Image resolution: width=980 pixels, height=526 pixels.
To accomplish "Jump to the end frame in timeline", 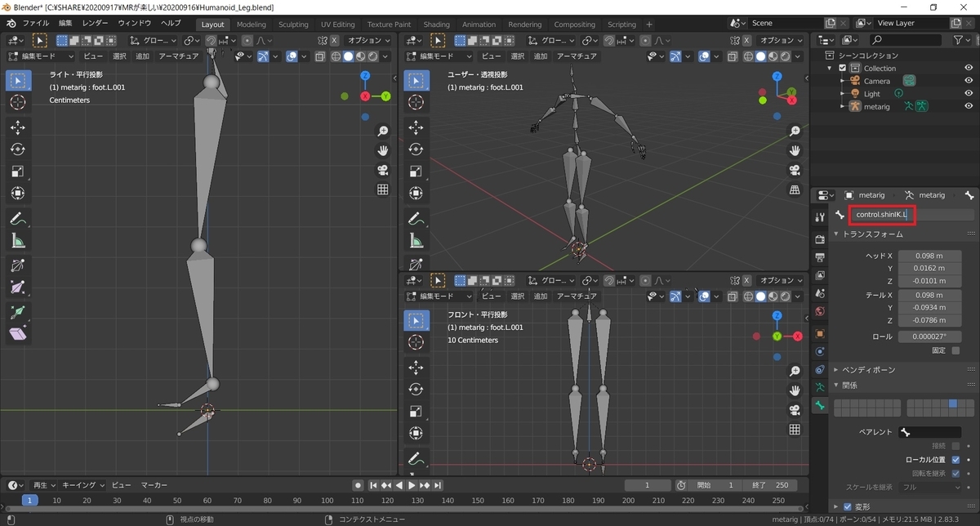I will (x=439, y=485).
